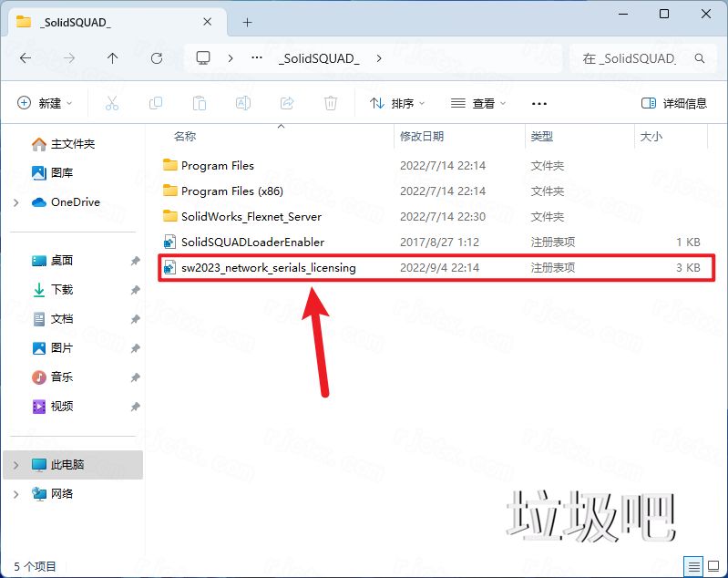This screenshot has width=728, height=578.
Task: Click the pin icon next to 图片
Action: coord(135,348)
